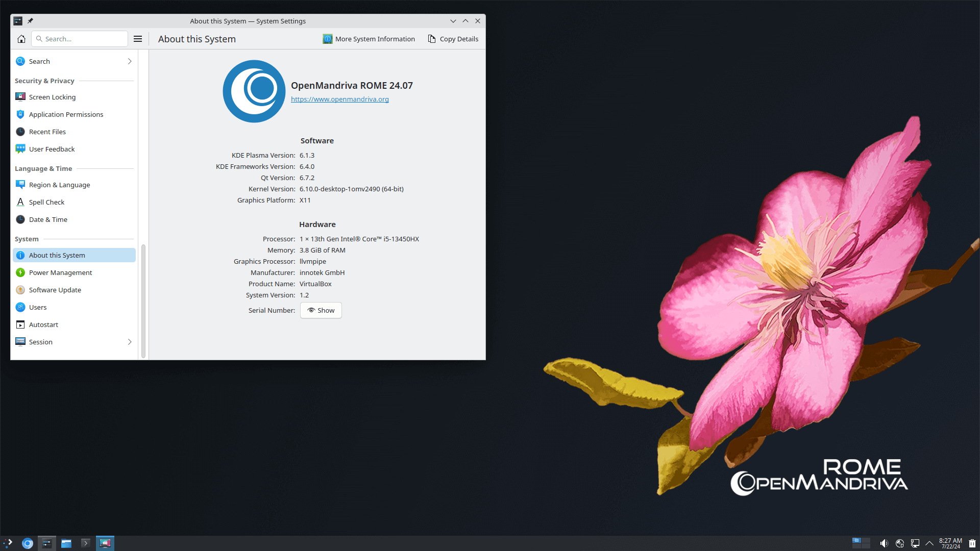This screenshot has width=980, height=551.
Task: Select Users in the System section
Action: coord(38,307)
